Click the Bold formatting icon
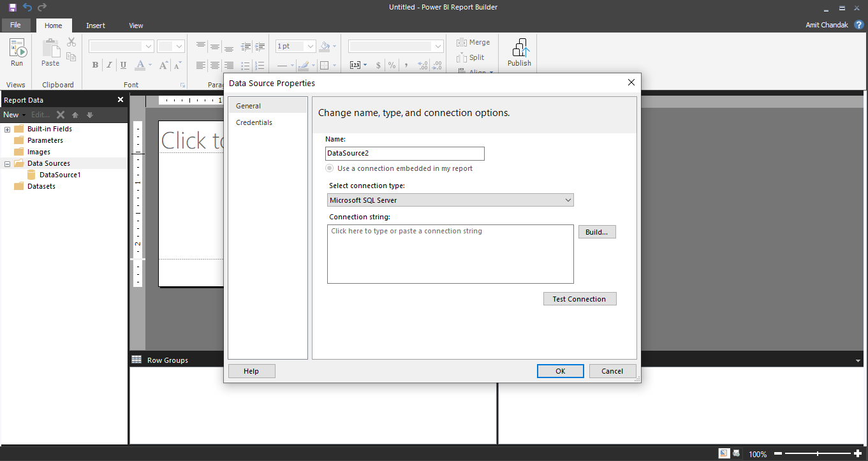Screen dimensions: 868x461 coord(95,65)
